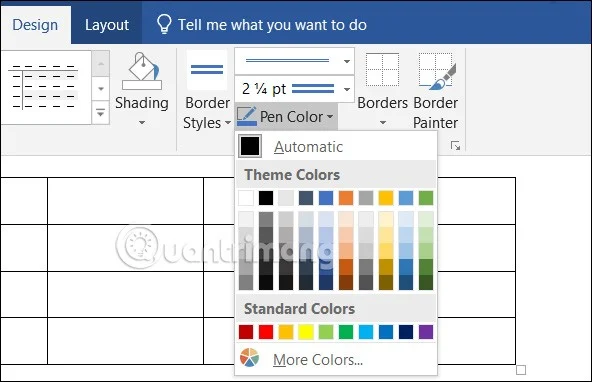Select the green theme color swatch
Screen dimensions: 592x382
(426, 198)
